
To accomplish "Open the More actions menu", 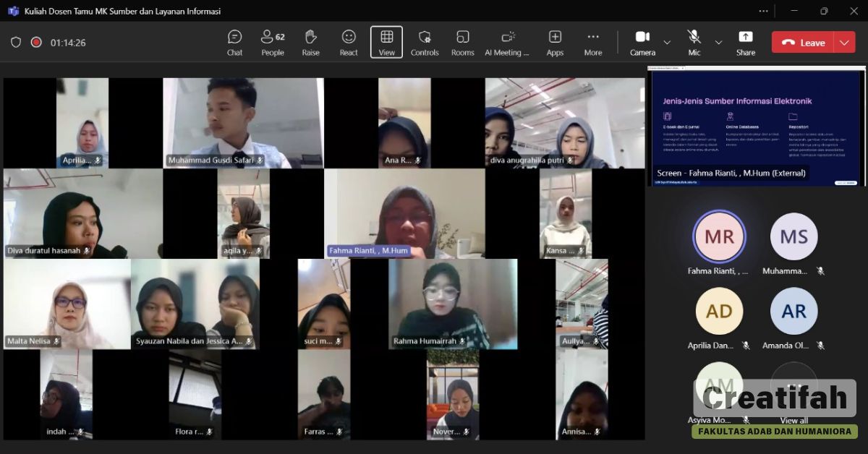I will pos(593,42).
